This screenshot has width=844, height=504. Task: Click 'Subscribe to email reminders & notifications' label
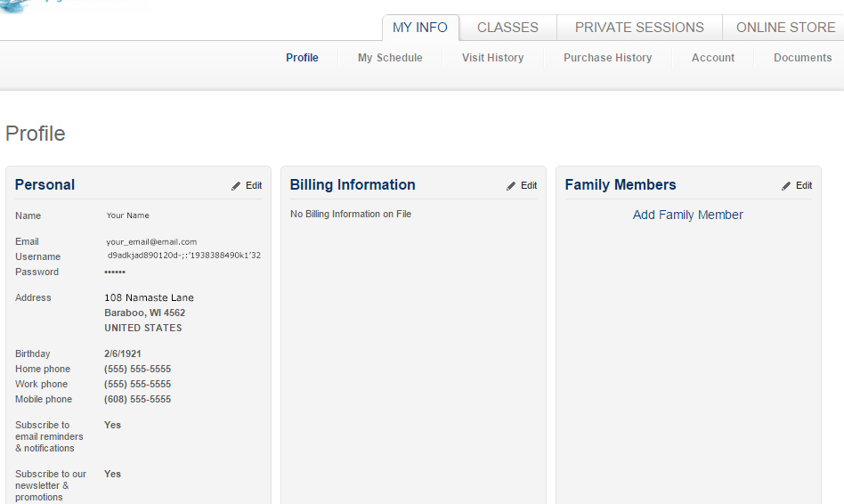49,436
